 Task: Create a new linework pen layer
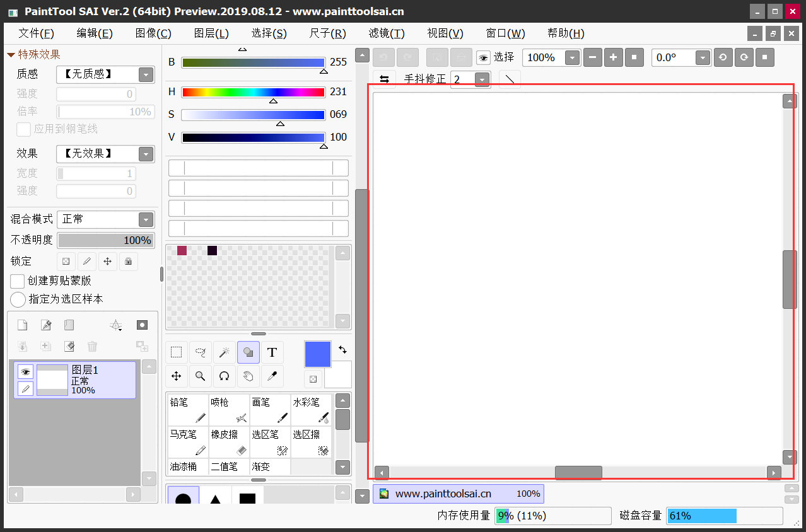pos(46,325)
